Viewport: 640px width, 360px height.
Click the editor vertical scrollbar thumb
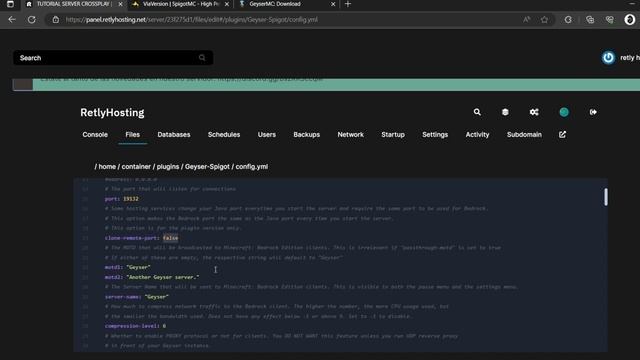click(606, 197)
